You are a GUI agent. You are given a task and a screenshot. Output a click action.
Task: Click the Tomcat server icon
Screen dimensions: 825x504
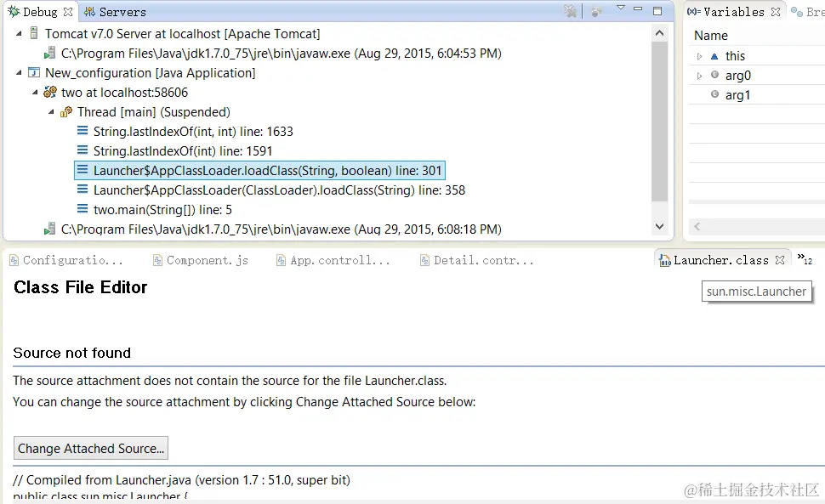point(34,34)
